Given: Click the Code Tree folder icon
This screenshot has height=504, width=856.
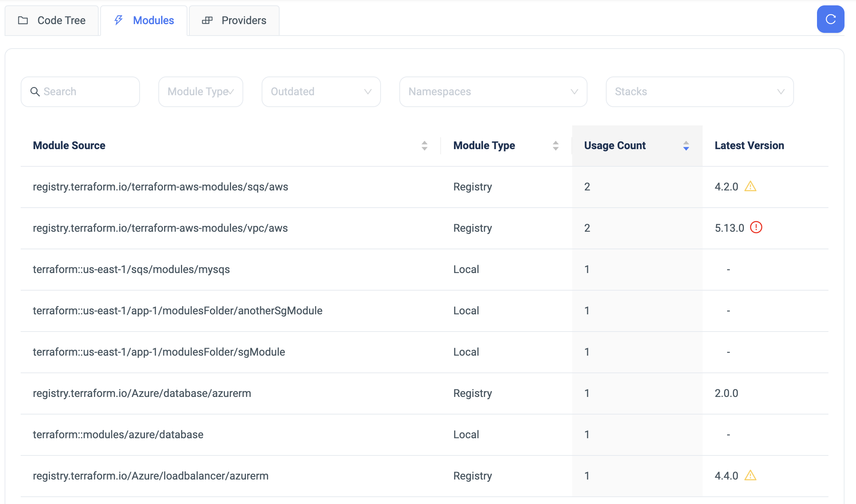Looking at the screenshot, I should tap(23, 20).
